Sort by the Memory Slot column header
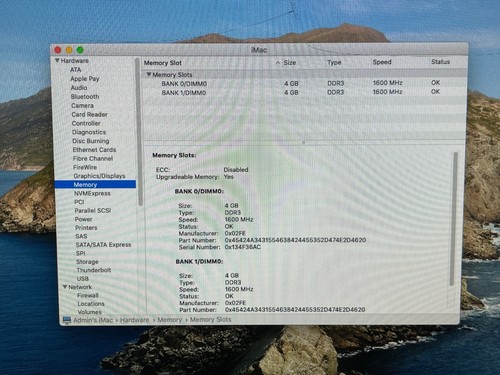The height and width of the screenshot is (375, 500). [x=163, y=63]
